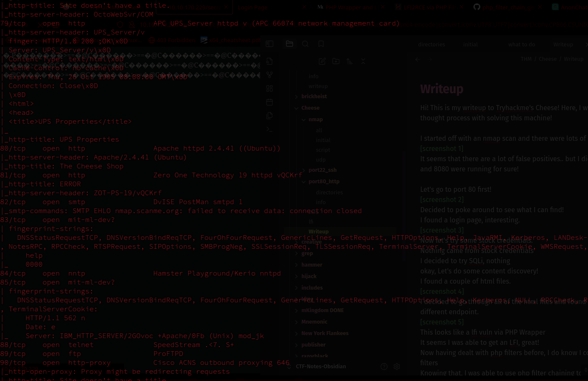Viewport: 588px width, 381px height.
Task: Open command palette terminal ribbon icon
Action: click(x=270, y=129)
